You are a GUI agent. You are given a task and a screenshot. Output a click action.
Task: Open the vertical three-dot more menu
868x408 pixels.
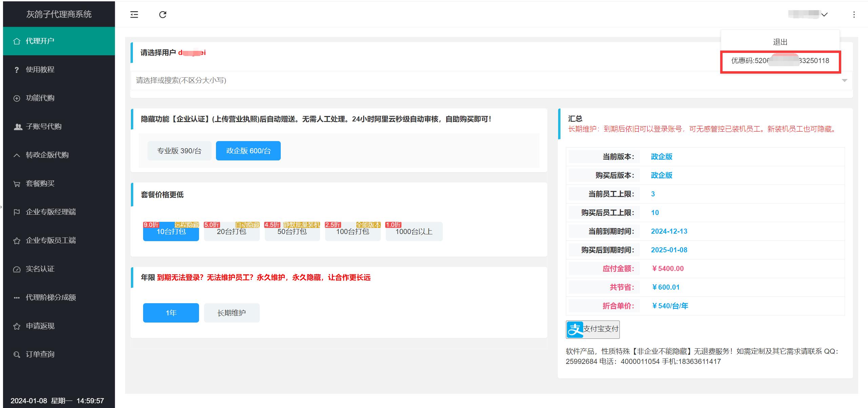[854, 15]
